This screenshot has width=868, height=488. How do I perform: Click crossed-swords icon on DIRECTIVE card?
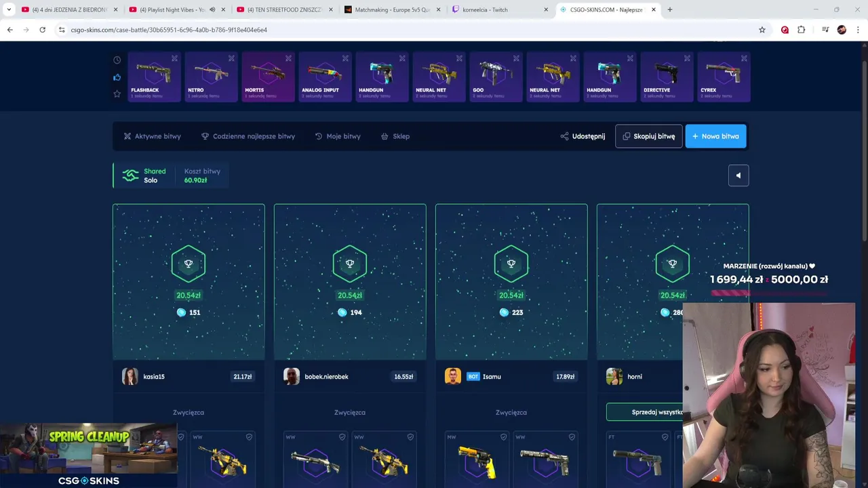coord(687,58)
